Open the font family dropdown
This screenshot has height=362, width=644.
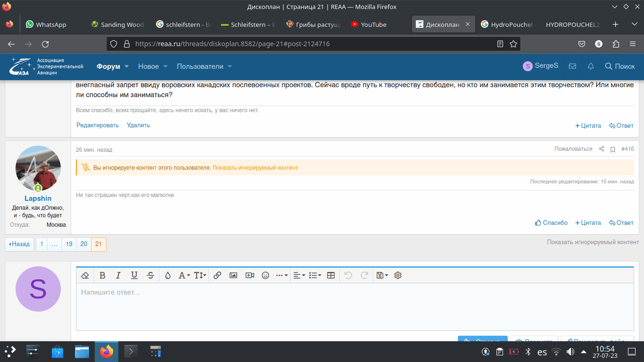(x=184, y=275)
